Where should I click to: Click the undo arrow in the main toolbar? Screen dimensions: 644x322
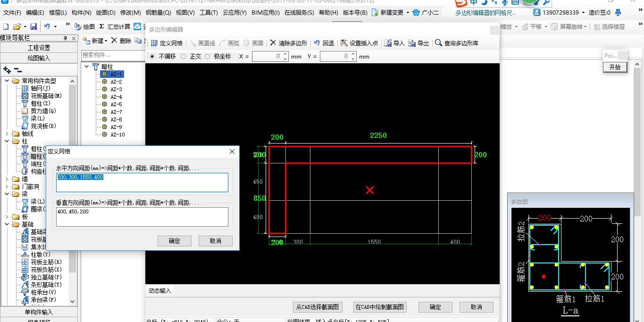click(47, 27)
